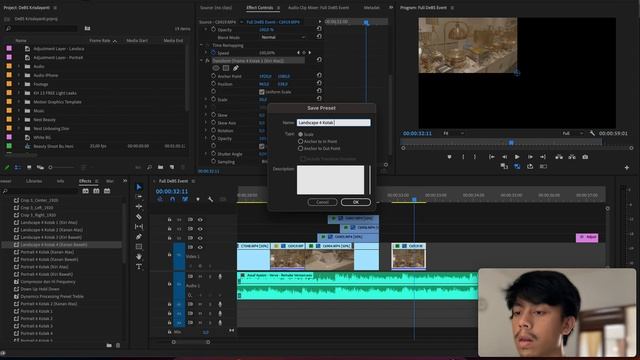The height and width of the screenshot is (360, 640).
Task: Click Mark In bracket icon
Action: 463,157
